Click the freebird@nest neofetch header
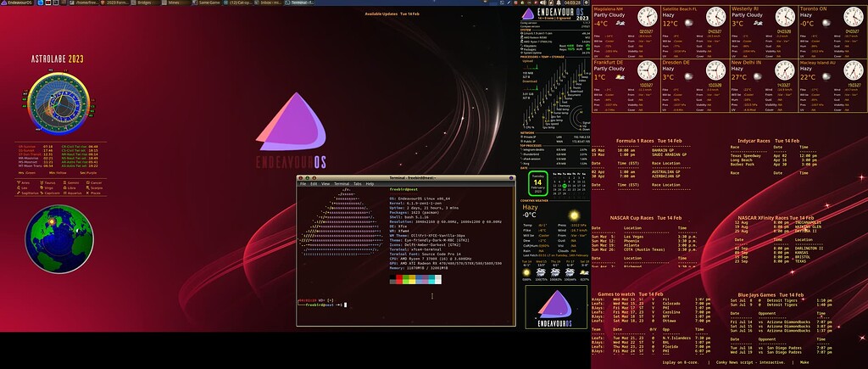The height and width of the screenshot is (369, 868). pos(403,189)
